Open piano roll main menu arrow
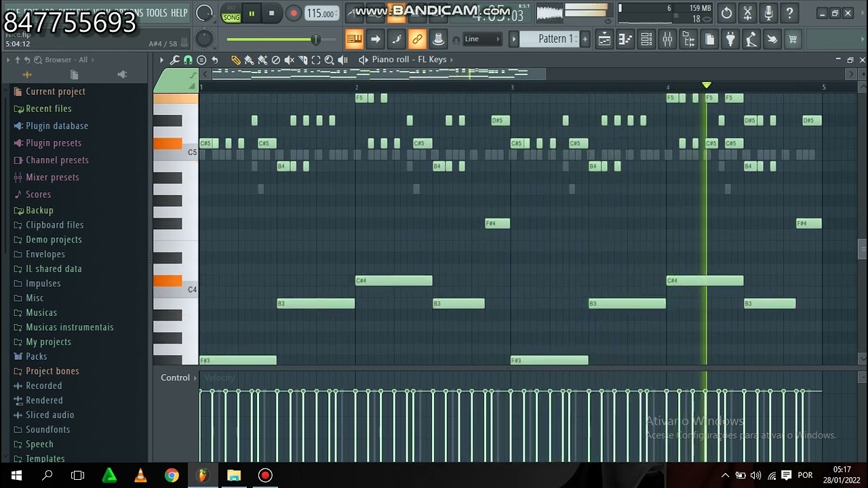The height and width of the screenshot is (488, 868). pos(161,60)
